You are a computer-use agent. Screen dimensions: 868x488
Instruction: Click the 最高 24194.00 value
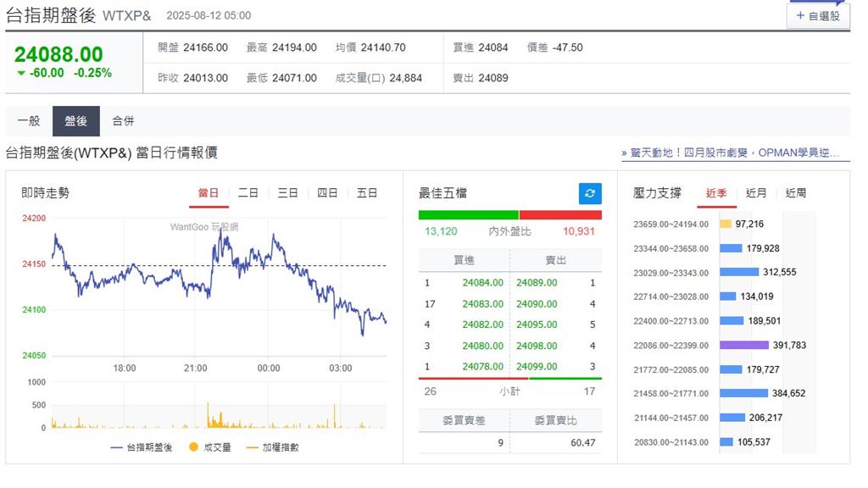[x=294, y=47]
